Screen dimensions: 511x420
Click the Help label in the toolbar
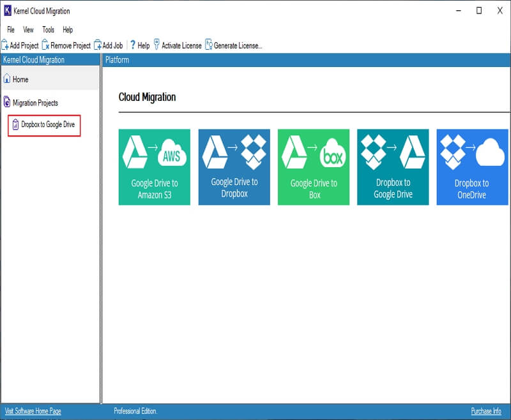(x=143, y=45)
